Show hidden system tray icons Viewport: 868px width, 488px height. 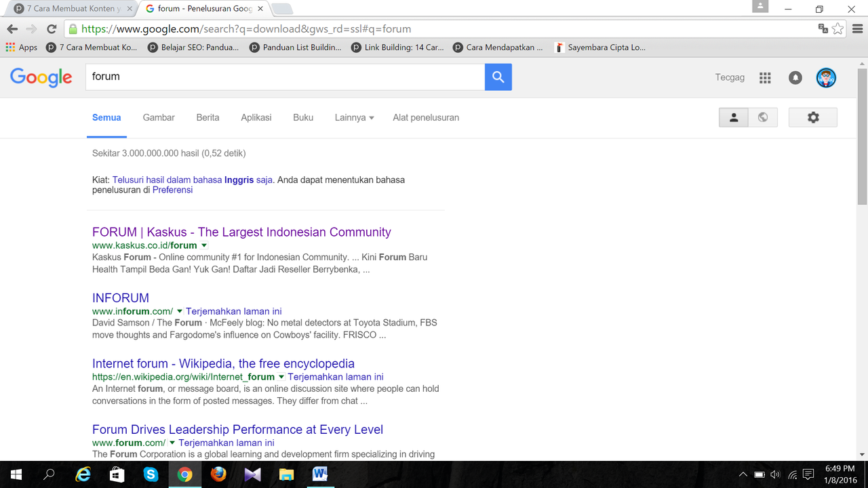click(x=743, y=474)
